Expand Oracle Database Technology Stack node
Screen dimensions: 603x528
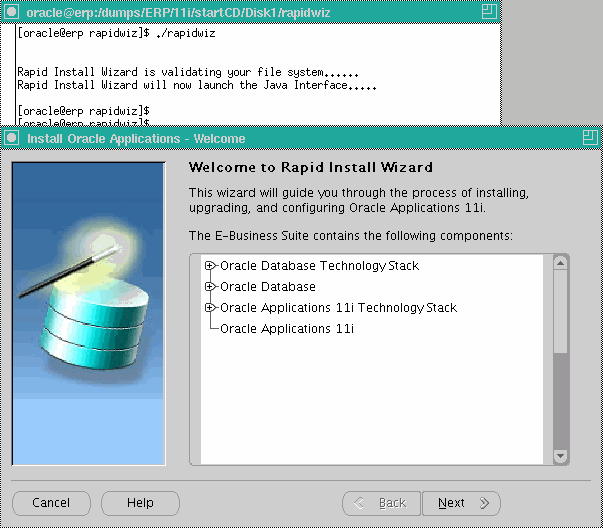(x=209, y=266)
